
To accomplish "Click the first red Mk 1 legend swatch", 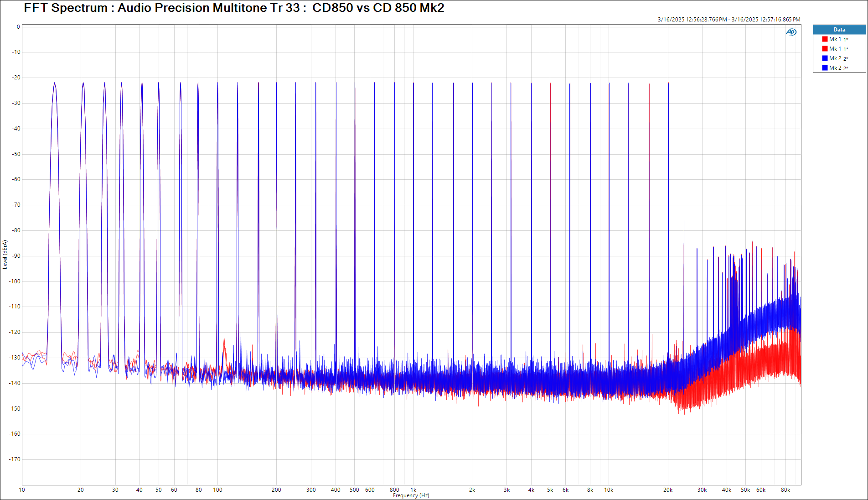I will point(825,39).
